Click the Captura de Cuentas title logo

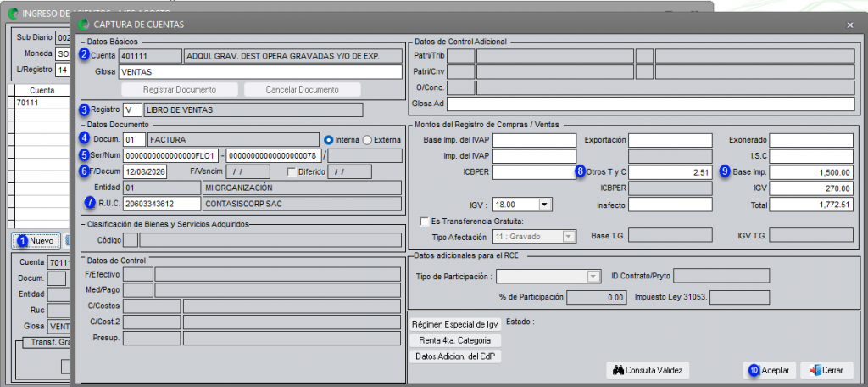point(84,25)
